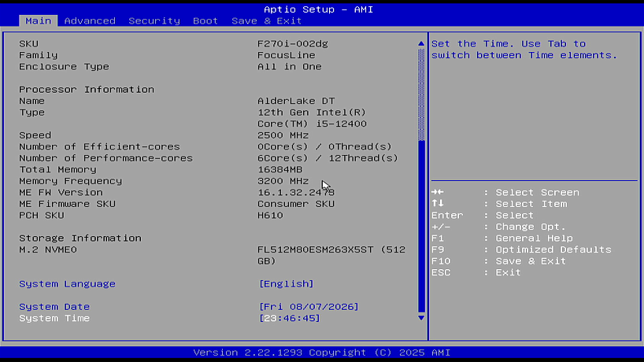Click the F9 Optimized Defaults hint
Viewport: 644px width, 362px height.
click(521, 250)
